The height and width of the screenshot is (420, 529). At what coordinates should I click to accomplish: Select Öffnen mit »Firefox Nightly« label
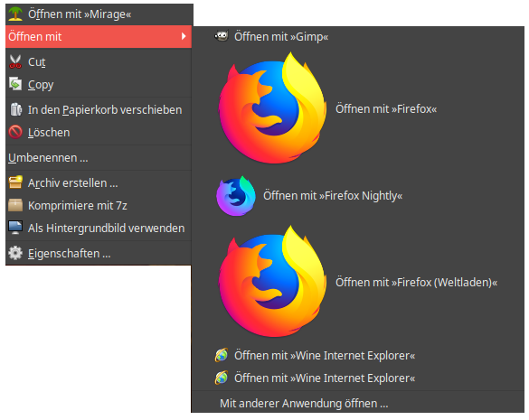[x=333, y=195]
